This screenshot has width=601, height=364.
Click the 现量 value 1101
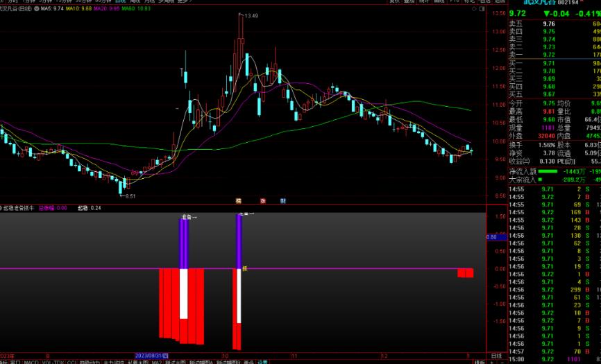tap(548, 128)
